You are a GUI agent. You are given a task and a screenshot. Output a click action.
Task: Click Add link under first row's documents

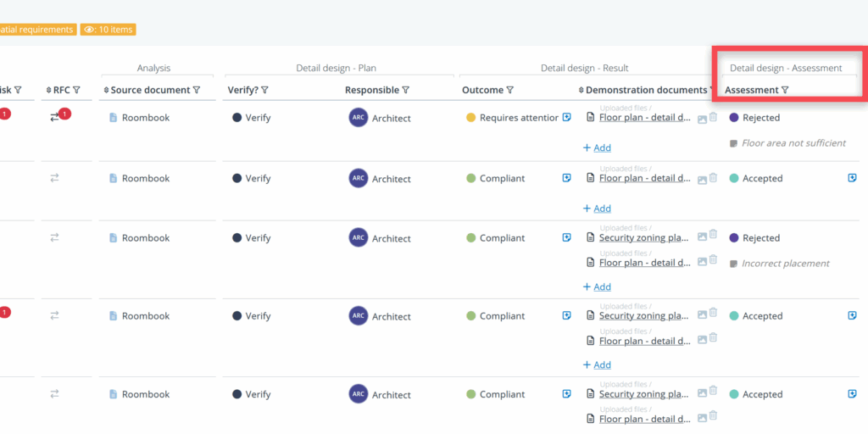[597, 147]
